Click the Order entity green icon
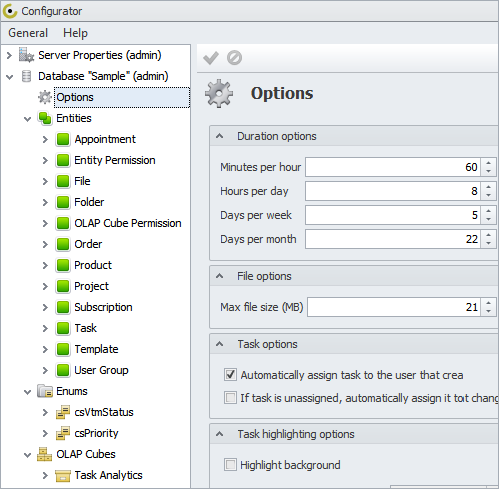The width and height of the screenshot is (499, 489). pyautogui.click(x=63, y=244)
